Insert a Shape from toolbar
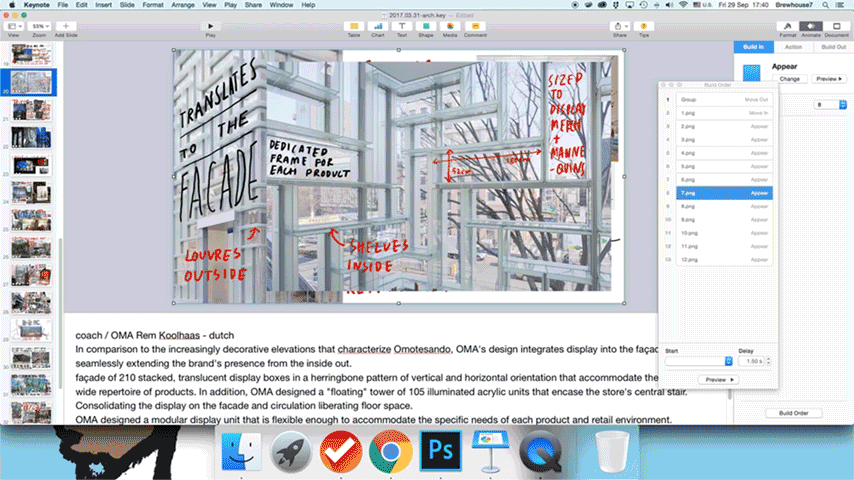 (x=426, y=26)
